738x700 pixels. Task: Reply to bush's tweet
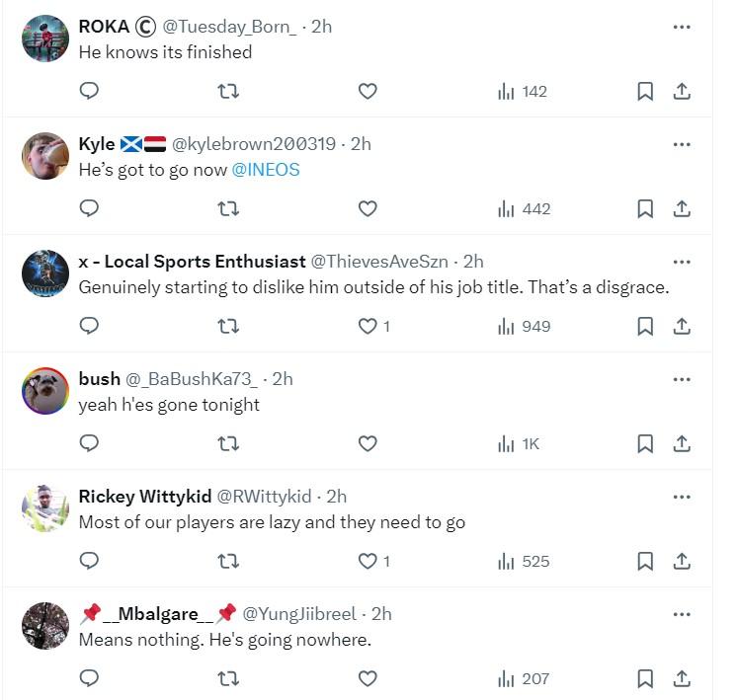[89, 443]
